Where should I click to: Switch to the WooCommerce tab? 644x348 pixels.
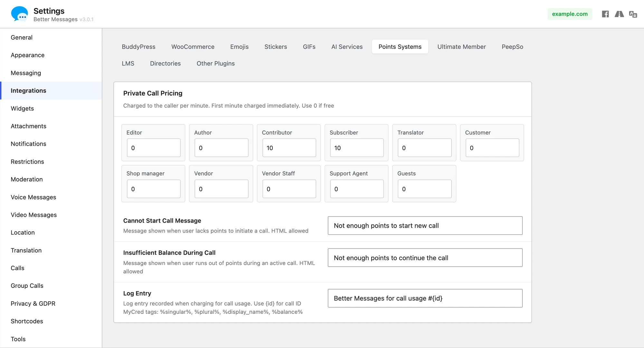[x=193, y=47]
